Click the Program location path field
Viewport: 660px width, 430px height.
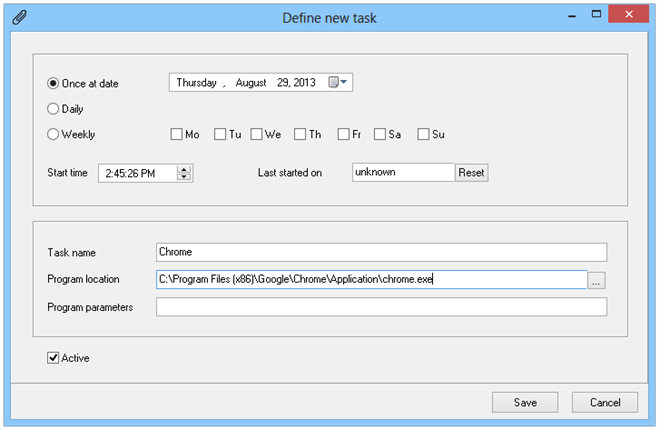371,279
